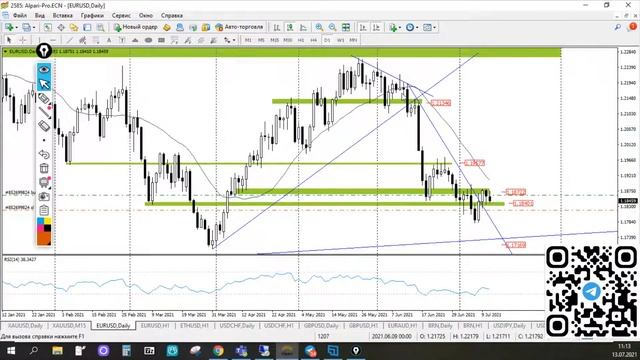The width and height of the screenshot is (640, 360).
Task: Select the rectangle shape tool
Action: 161,40
